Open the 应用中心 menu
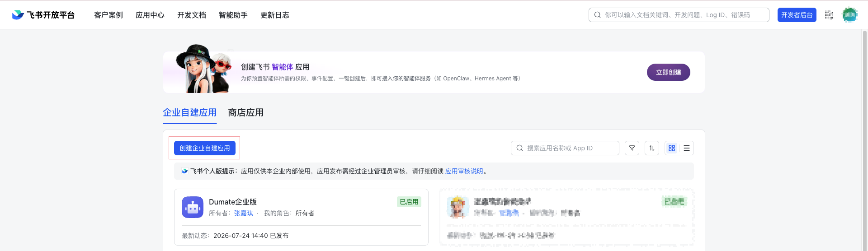 pyautogui.click(x=150, y=15)
